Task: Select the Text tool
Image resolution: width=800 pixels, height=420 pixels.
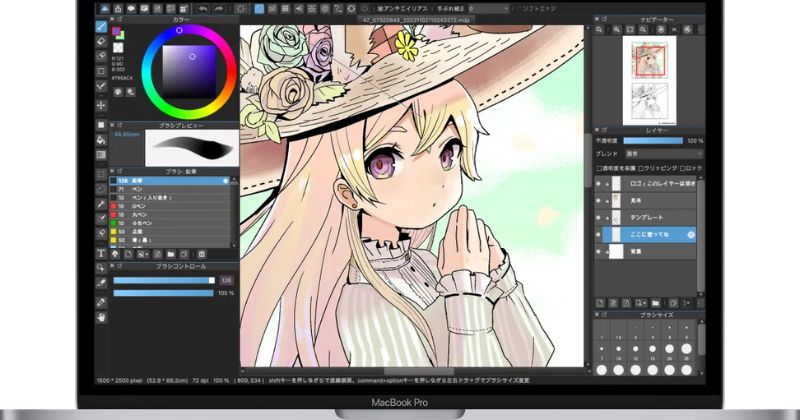Action: pyautogui.click(x=101, y=253)
